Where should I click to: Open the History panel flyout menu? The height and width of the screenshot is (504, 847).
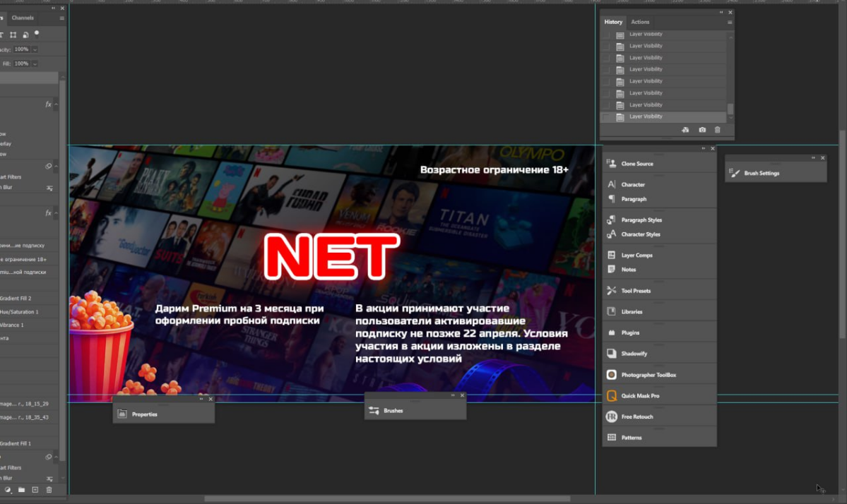pos(729,22)
